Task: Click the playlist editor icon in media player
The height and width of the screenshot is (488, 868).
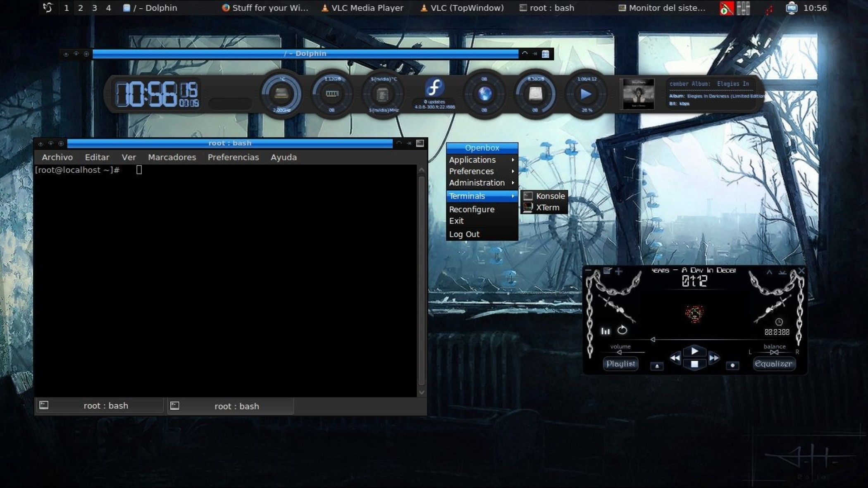Action: (607, 271)
